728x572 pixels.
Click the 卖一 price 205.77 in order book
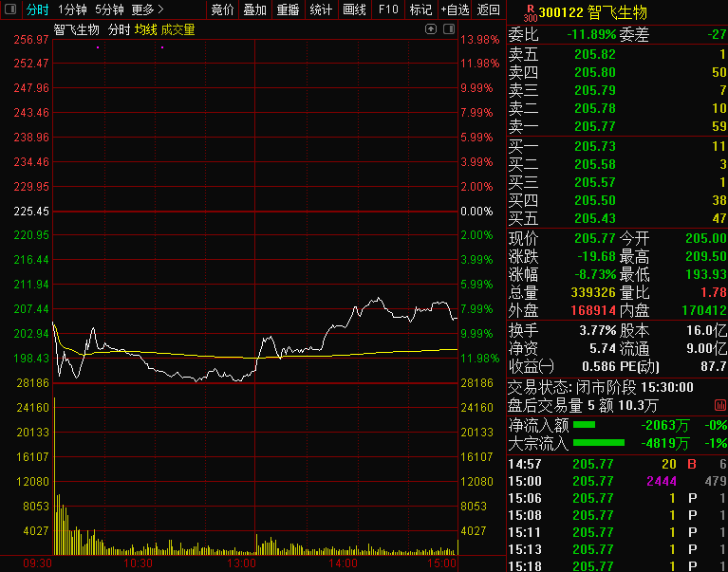[594, 126]
